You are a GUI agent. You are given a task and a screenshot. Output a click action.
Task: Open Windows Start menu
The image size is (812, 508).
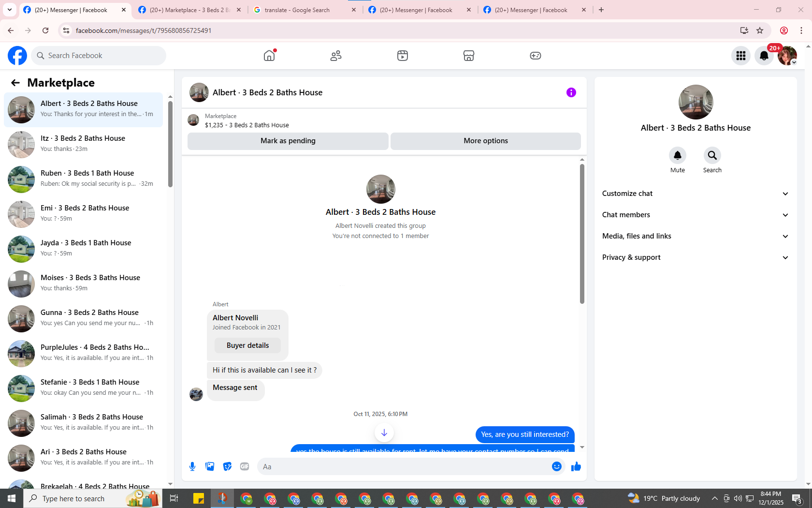coord(12,498)
